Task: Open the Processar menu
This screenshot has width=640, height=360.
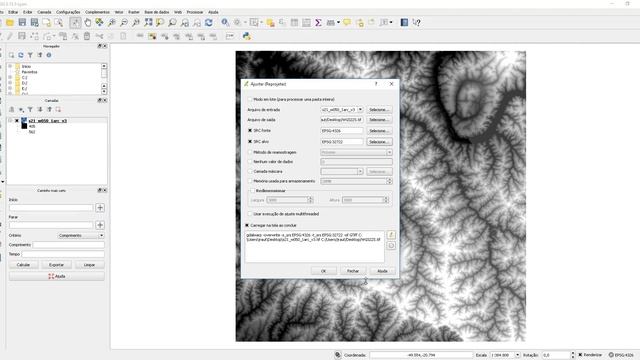Action: tap(195, 12)
